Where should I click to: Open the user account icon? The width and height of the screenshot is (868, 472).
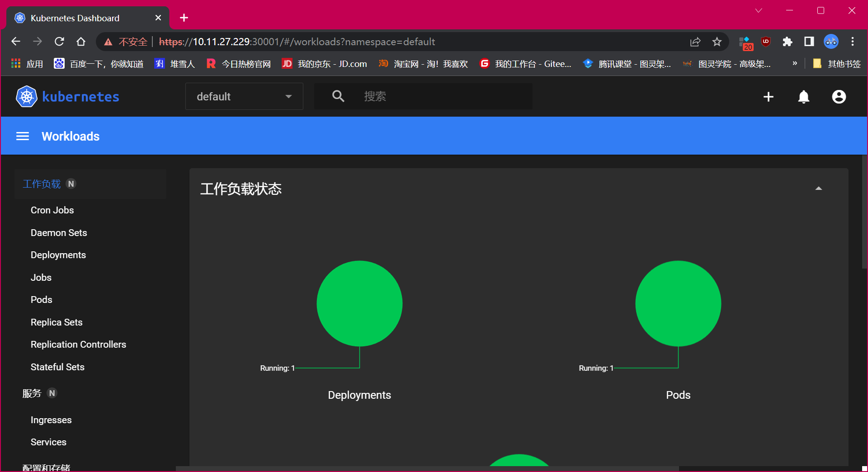click(x=839, y=97)
